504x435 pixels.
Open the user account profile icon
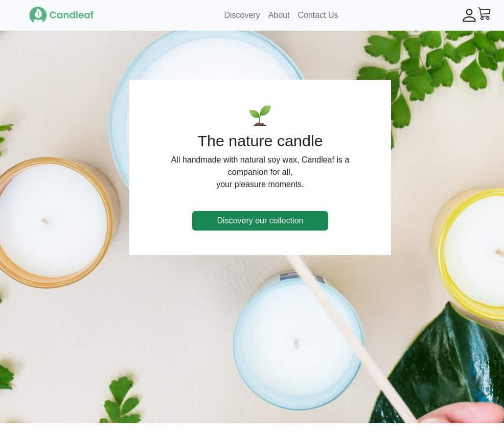[x=469, y=15]
